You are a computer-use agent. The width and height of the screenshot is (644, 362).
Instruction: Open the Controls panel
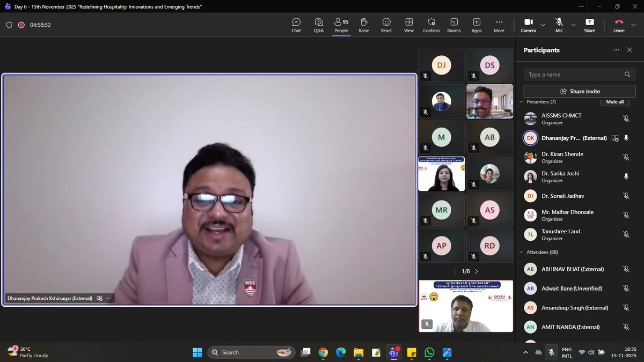pos(431,25)
